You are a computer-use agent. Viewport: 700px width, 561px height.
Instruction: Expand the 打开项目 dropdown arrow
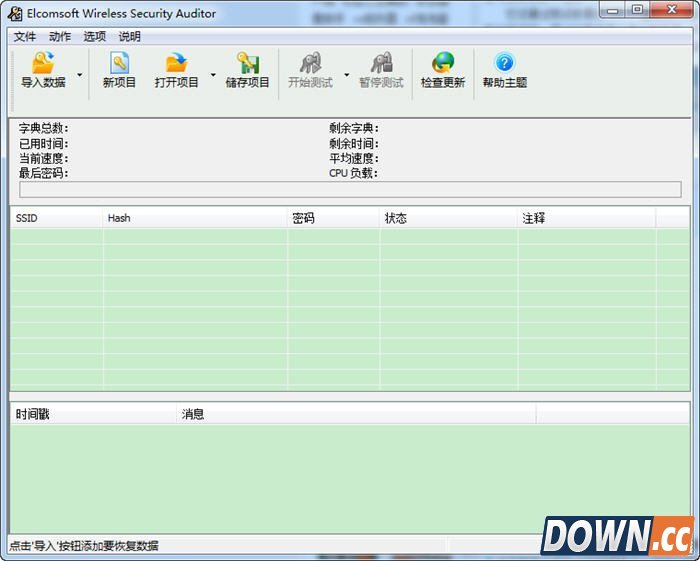click(213, 75)
